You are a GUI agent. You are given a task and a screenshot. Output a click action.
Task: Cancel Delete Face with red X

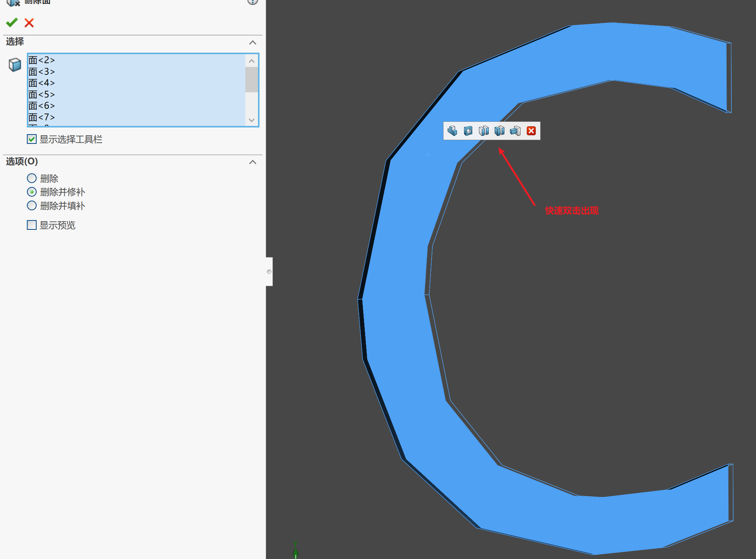29,23
